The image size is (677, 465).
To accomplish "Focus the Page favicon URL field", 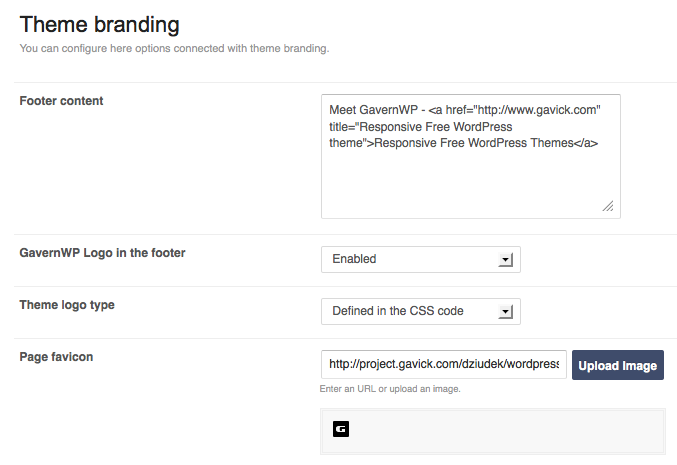I will 444,364.
